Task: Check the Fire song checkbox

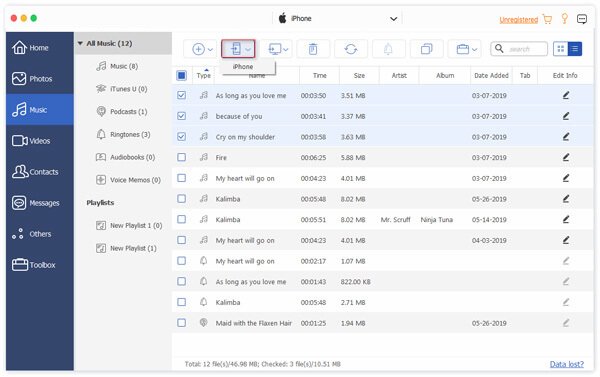Action: coord(181,157)
